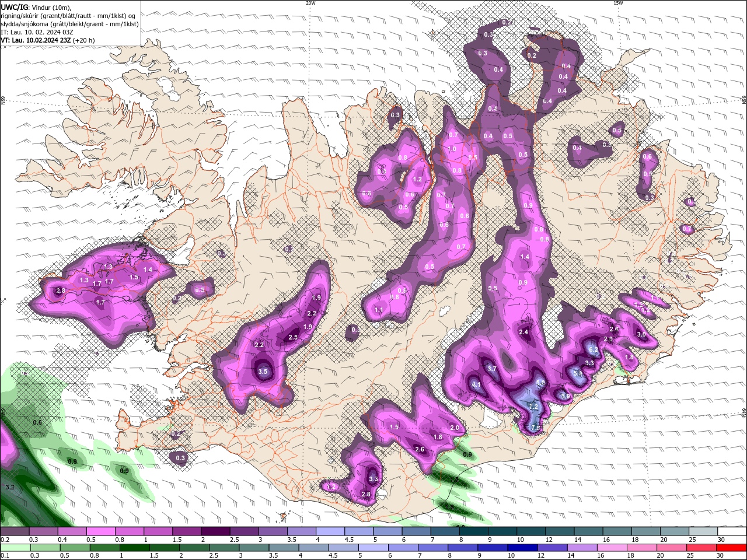The image size is (747, 560).
Task: Click the 'UWC/IG' title in the header
Action: coord(15,7)
